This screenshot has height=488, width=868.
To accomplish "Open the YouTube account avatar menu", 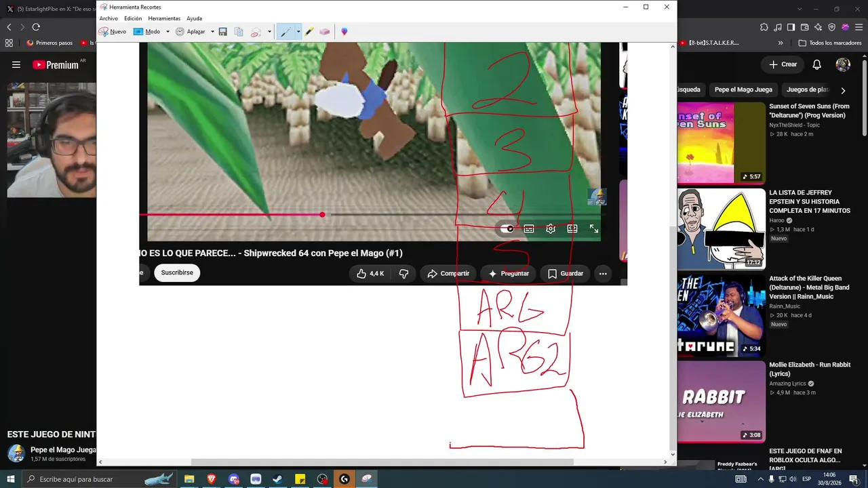I will tap(843, 64).
